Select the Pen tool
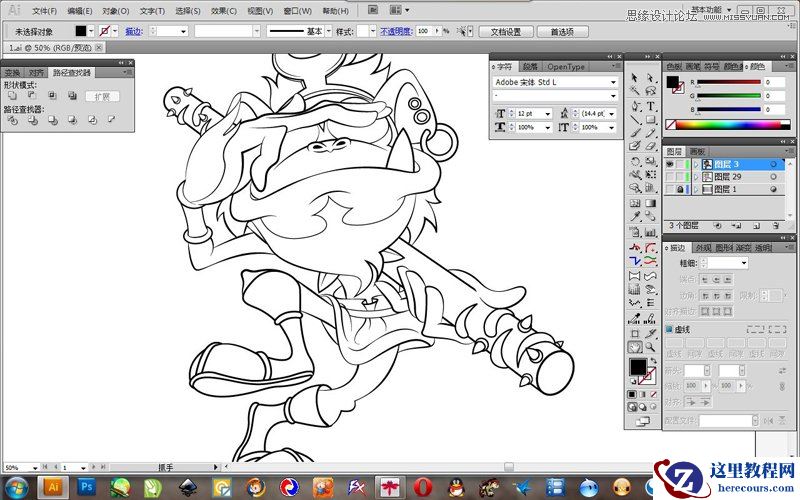This screenshot has height=500, width=800. click(634, 106)
